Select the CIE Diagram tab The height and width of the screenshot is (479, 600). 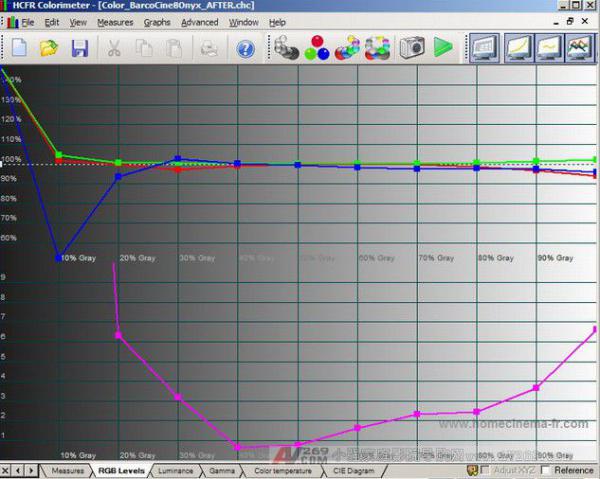pos(355,470)
